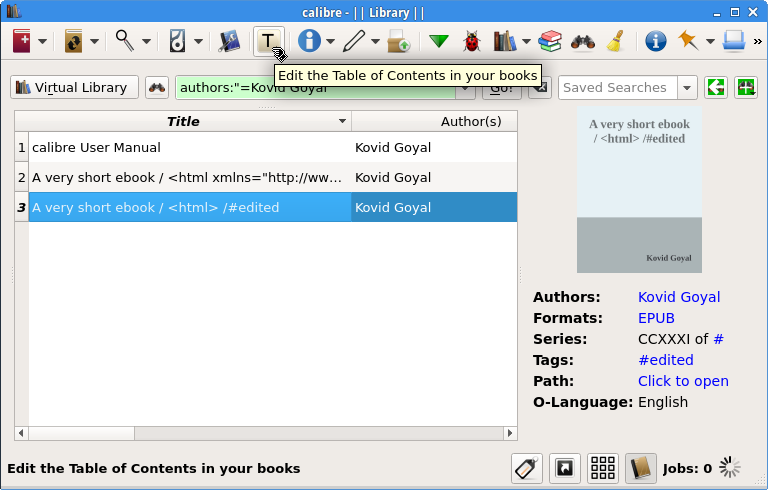
Task: Click the orange pushpin icon
Action: pyautogui.click(x=688, y=40)
